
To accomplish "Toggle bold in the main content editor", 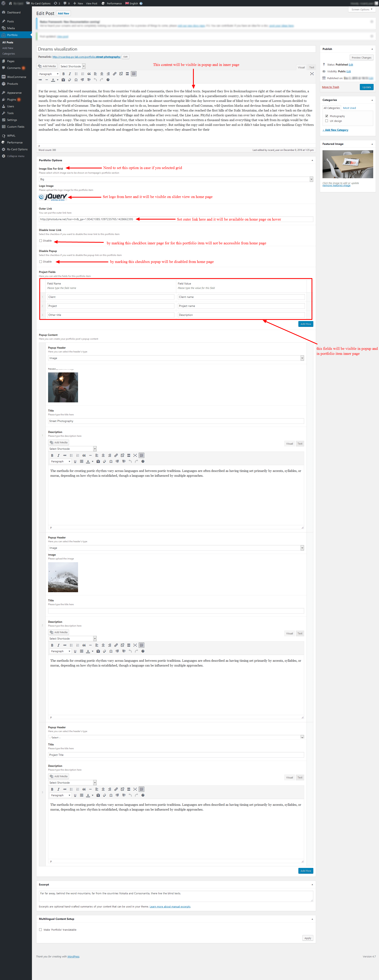I will point(63,74).
